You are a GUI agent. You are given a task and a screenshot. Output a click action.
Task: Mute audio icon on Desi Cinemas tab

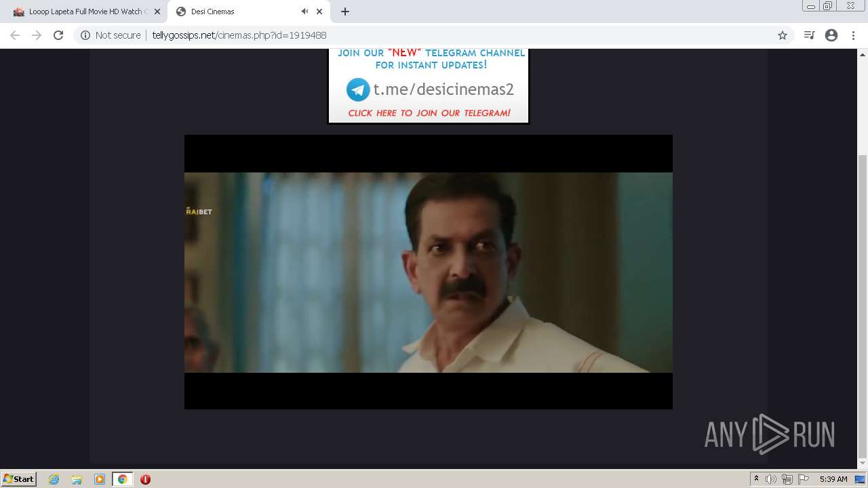(304, 12)
